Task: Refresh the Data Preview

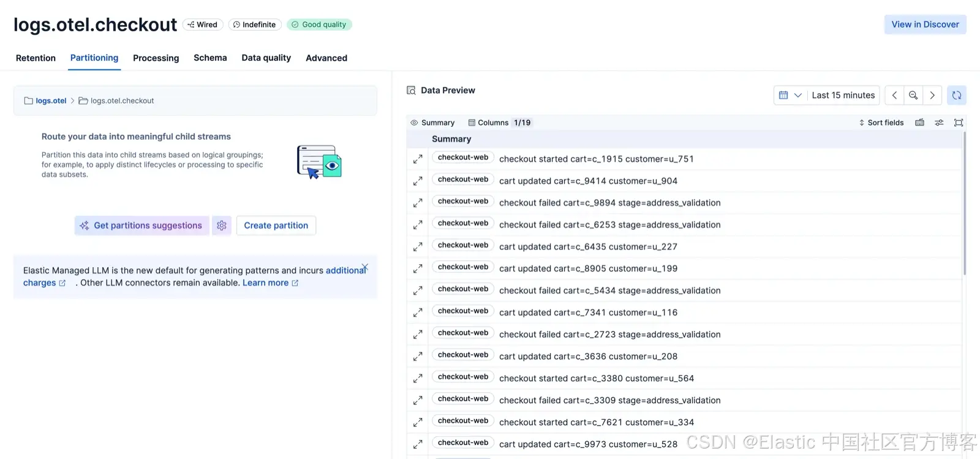Action: click(957, 95)
